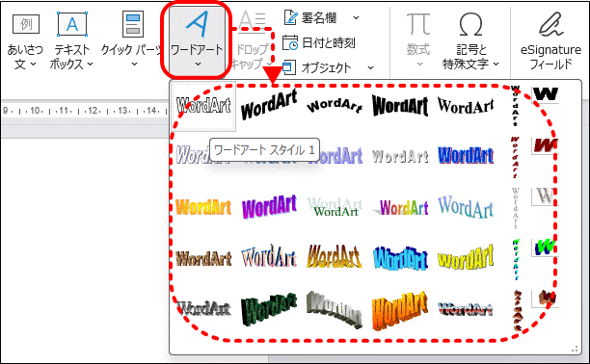Choose the serif black curved WordArt style

tap(466, 106)
